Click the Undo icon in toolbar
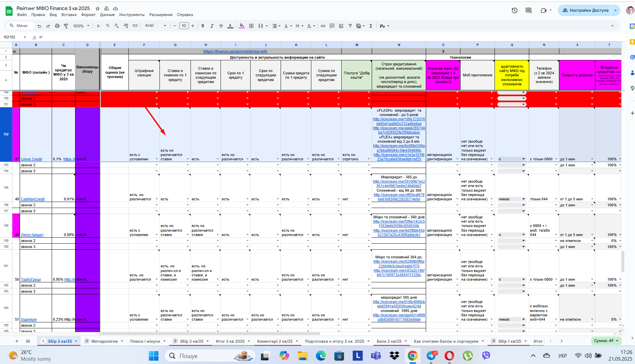Screen dimensions: 635x364 [39, 26]
